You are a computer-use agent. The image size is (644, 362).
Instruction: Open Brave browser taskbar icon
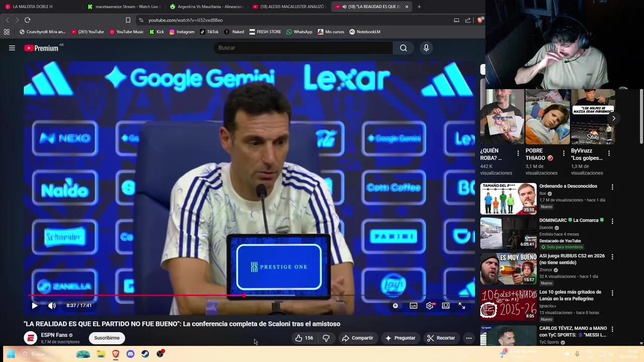click(x=116, y=354)
